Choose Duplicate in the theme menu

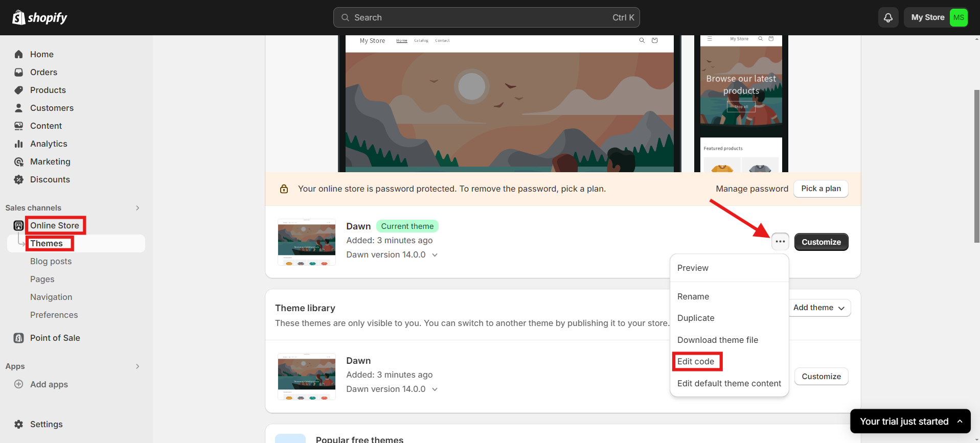(x=696, y=318)
